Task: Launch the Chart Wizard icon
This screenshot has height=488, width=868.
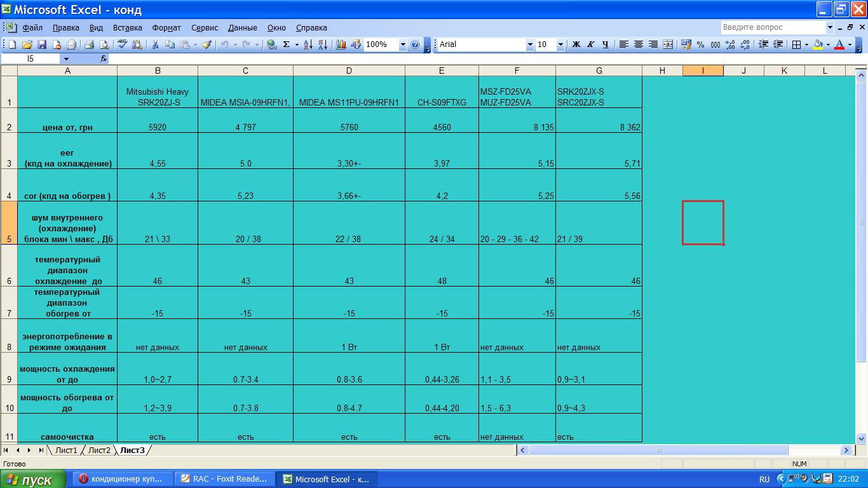Action: 341,44
